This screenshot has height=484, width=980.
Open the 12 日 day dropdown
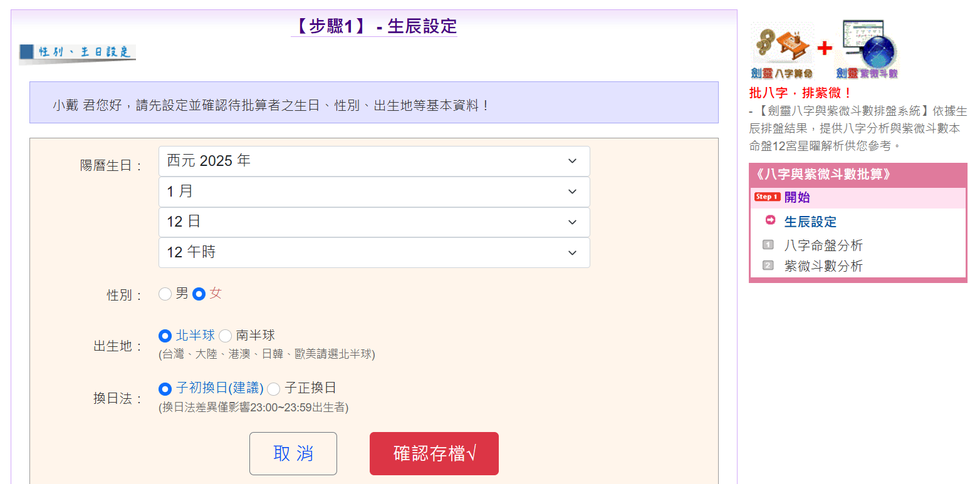coord(374,222)
